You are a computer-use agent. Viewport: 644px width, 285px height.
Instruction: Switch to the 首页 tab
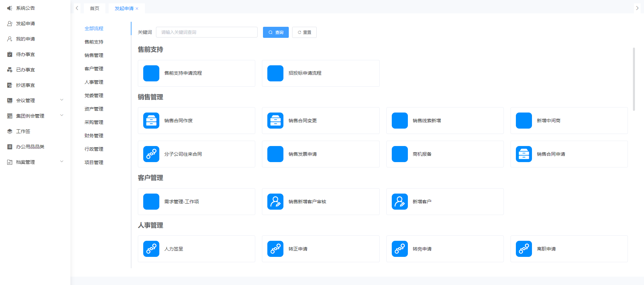point(95,8)
